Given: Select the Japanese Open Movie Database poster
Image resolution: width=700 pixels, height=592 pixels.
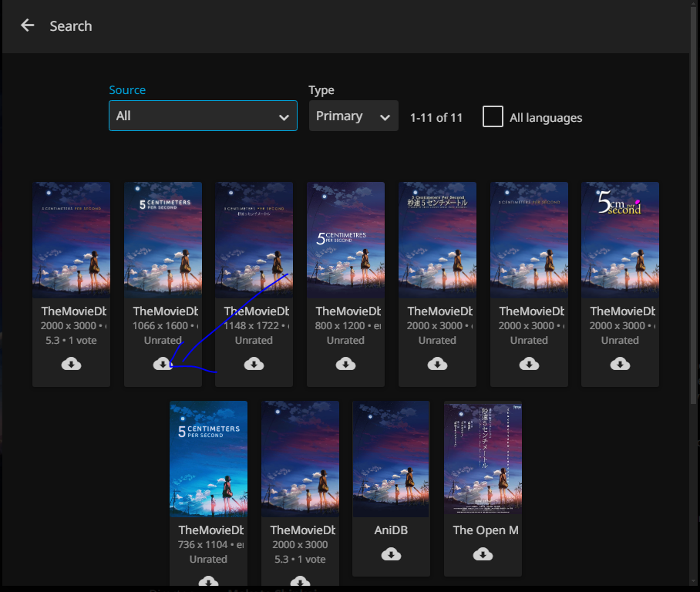Looking at the screenshot, I should (x=483, y=458).
